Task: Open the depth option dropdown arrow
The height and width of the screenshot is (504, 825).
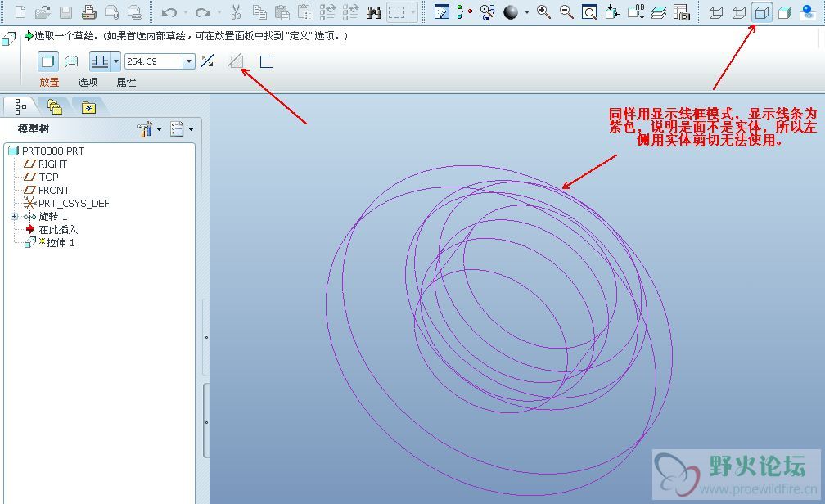Action: pyautogui.click(x=115, y=61)
